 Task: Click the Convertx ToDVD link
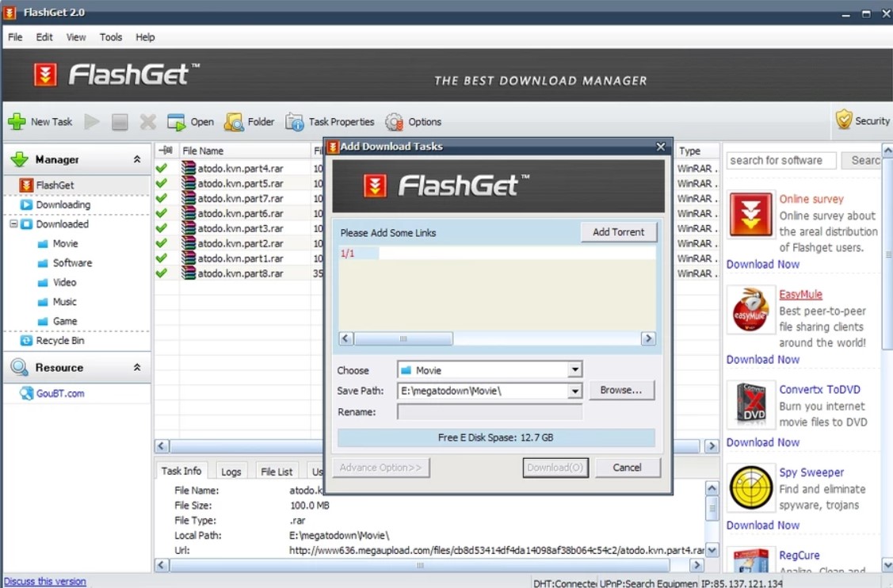click(819, 390)
